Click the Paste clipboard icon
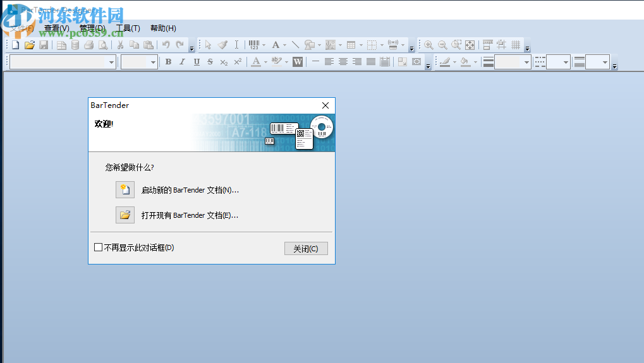 (x=149, y=45)
